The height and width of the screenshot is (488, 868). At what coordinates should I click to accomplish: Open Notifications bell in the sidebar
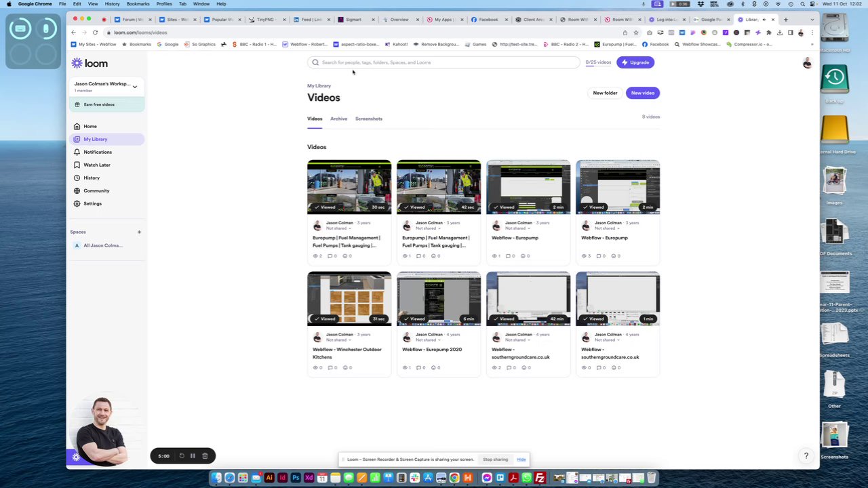[77, 152]
